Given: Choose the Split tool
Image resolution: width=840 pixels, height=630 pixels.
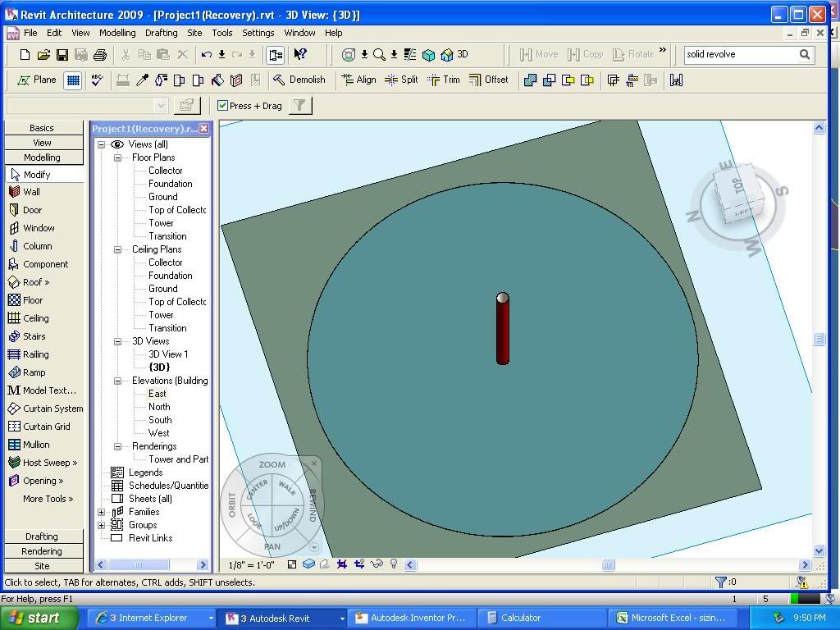Looking at the screenshot, I should [x=401, y=80].
